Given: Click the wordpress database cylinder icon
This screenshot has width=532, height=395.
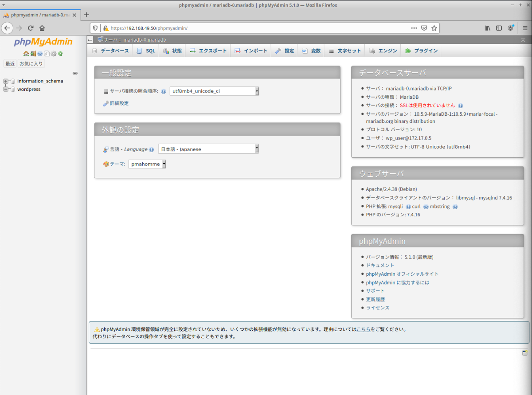Looking at the screenshot, I should click(x=13, y=89).
